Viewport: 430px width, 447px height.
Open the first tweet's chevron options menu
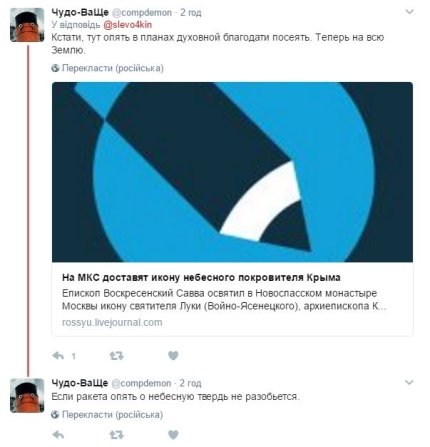[x=409, y=12]
